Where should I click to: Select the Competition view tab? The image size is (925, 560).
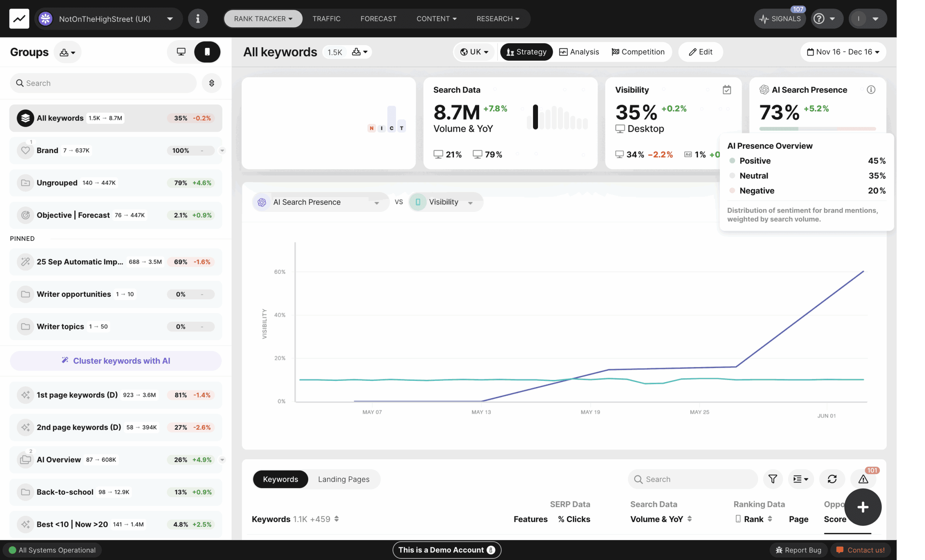coord(638,52)
